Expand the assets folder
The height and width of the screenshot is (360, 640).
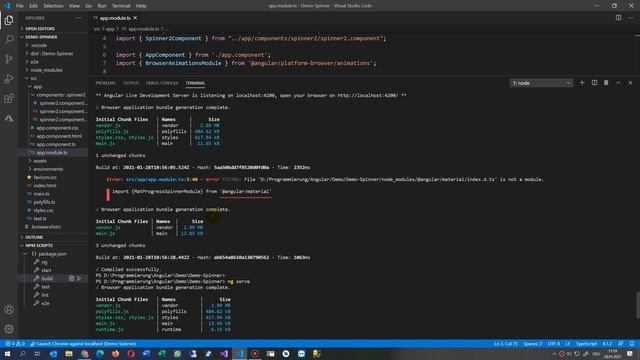[53, 161]
